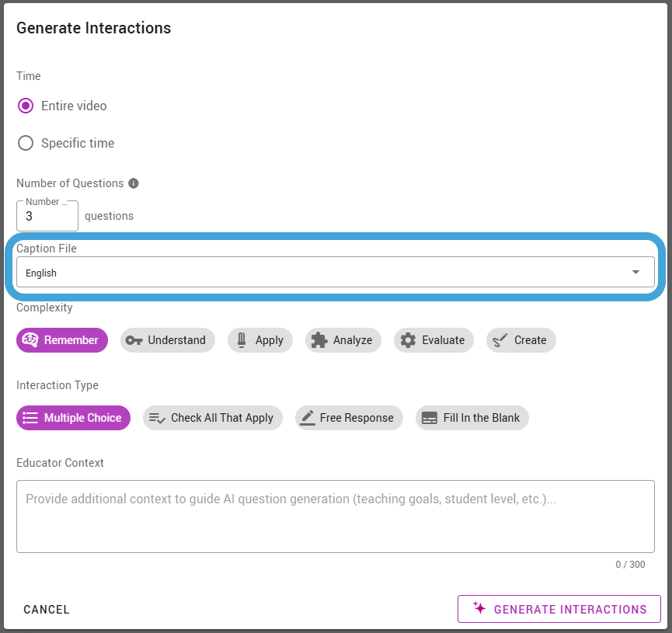
Task: Choose the Evaluate complexity chip
Action: pyautogui.click(x=433, y=340)
